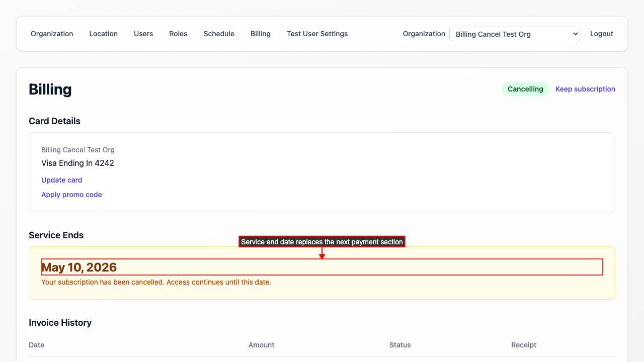Click the Amount column header
Viewport: 644px width, 362px height.
261,345
